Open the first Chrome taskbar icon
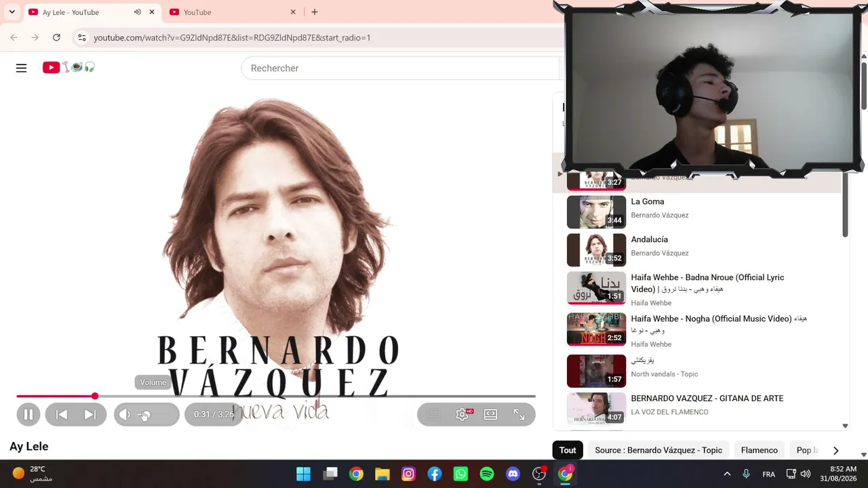Screen dimensions: 868x488 (x=356, y=474)
